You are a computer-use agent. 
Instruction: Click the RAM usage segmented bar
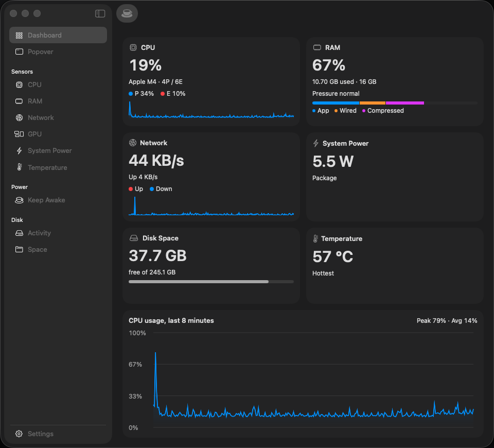click(x=395, y=103)
